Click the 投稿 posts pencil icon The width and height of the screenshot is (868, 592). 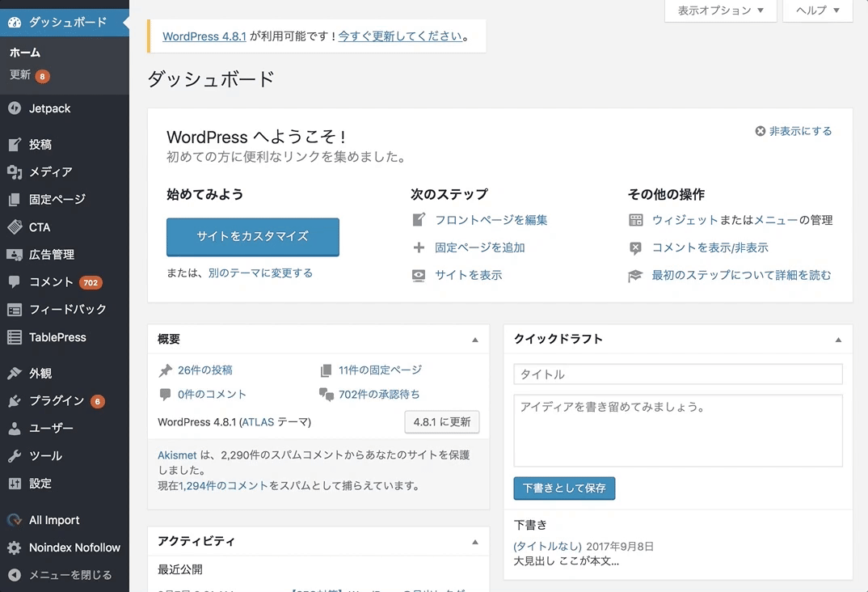15,145
